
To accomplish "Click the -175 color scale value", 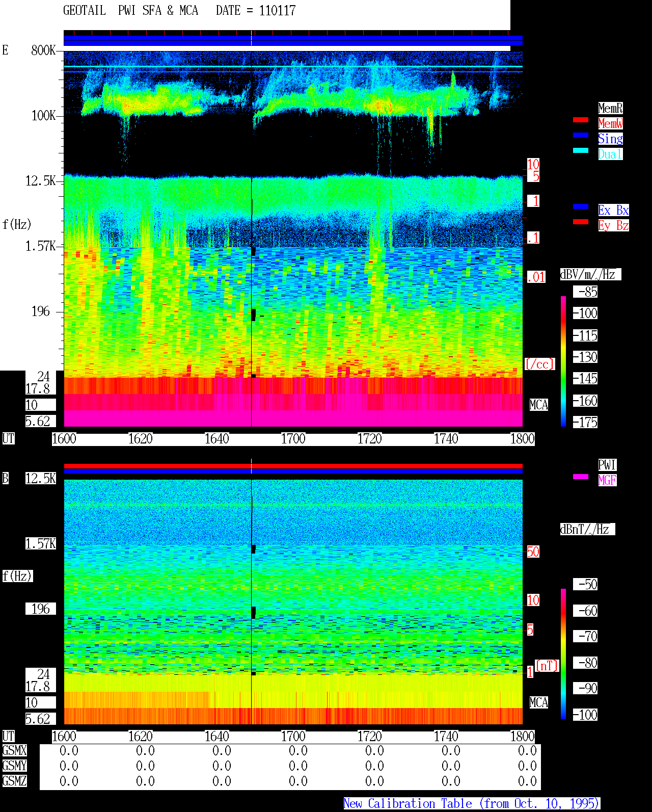I will [585, 422].
